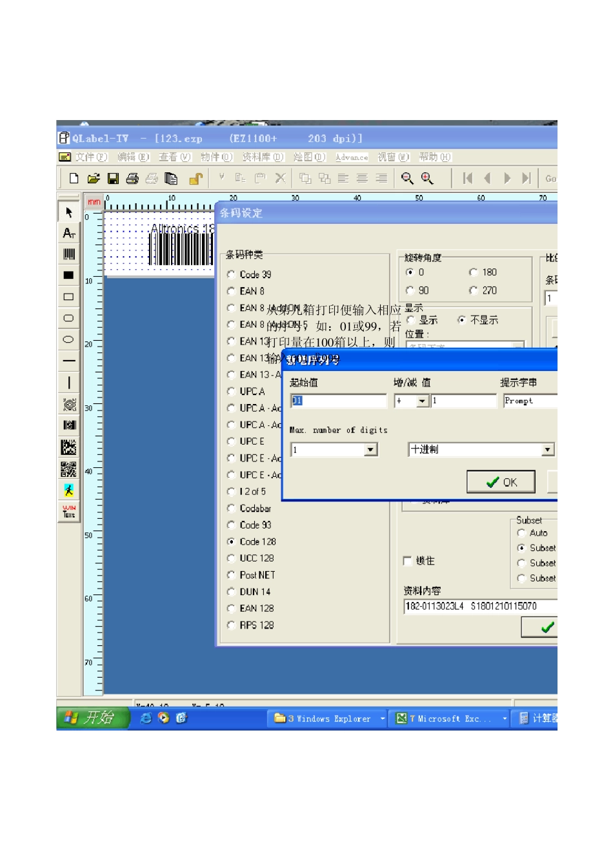The width and height of the screenshot is (613, 868).
Task: Open a label file from toolbar
Action: pyautogui.click(x=93, y=178)
